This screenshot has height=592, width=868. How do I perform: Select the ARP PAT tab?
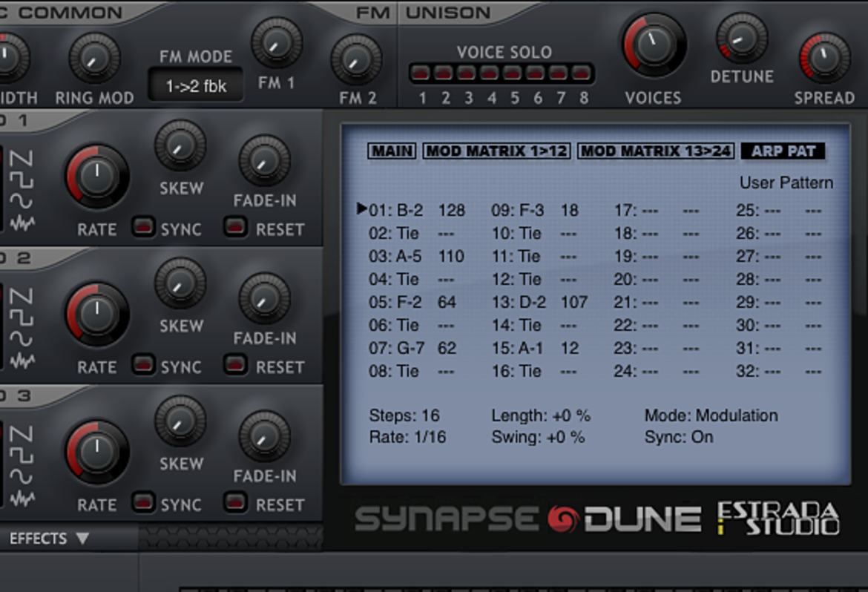783,151
